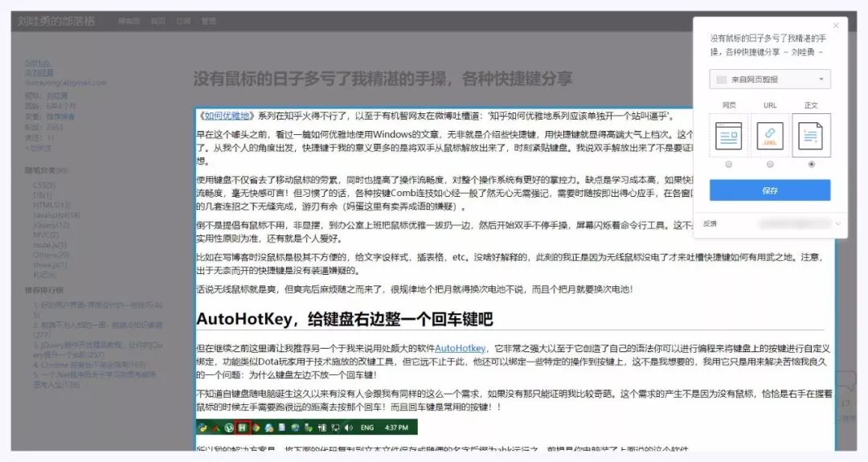Screen dimensions: 868x462
Task: Open the 反馈 feedback link
Action: (x=710, y=223)
